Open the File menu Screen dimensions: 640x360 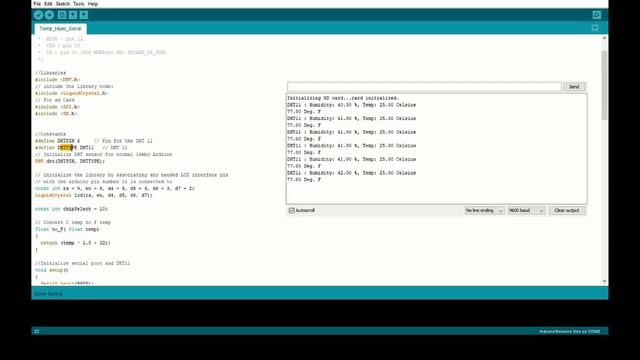click(37, 4)
